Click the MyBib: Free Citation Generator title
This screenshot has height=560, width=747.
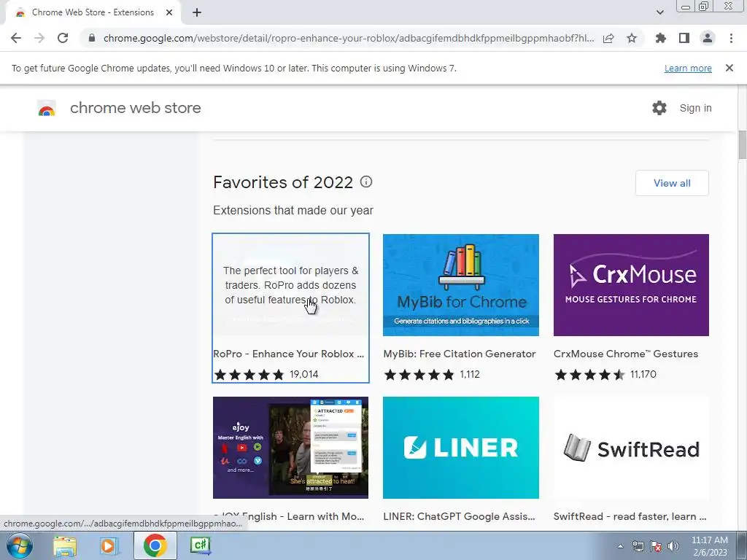click(x=460, y=354)
